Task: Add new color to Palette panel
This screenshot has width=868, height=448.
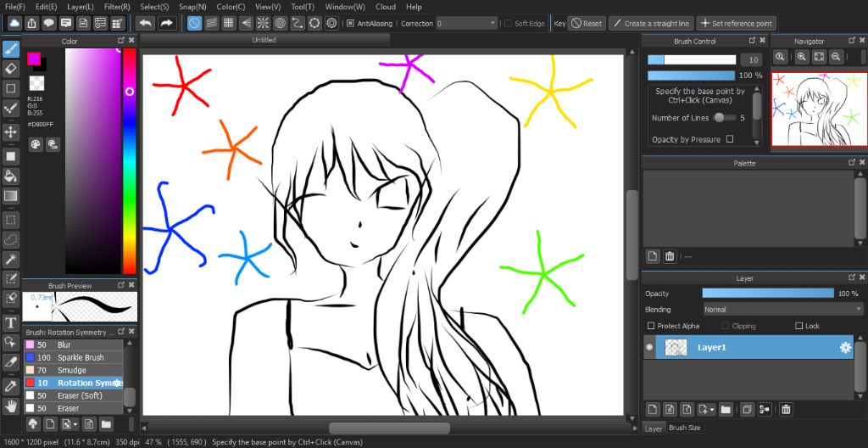Action: pos(653,256)
